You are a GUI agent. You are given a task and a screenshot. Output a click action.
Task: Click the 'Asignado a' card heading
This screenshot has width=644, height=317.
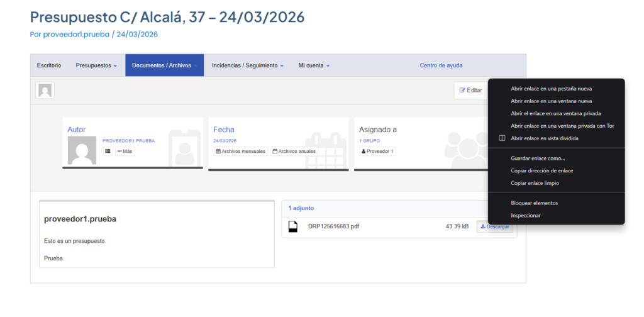378,130
